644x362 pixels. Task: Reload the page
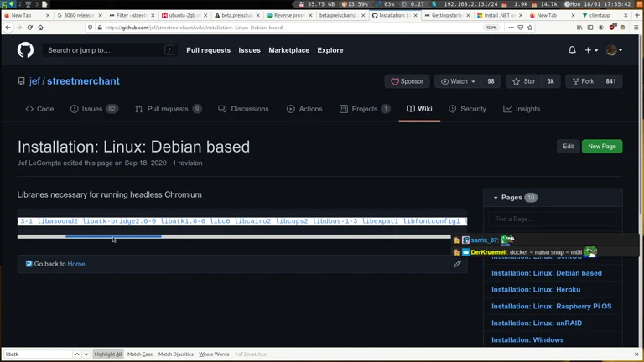pos(29,28)
